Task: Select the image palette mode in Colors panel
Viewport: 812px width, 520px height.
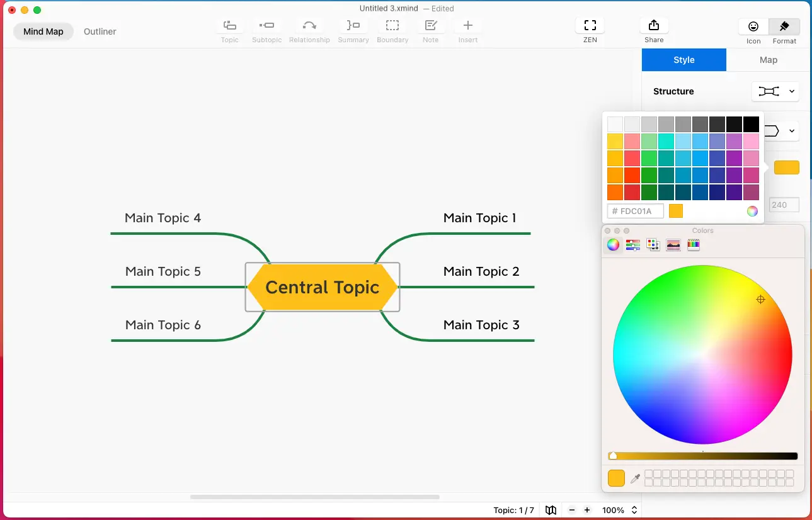Action: 673,245
